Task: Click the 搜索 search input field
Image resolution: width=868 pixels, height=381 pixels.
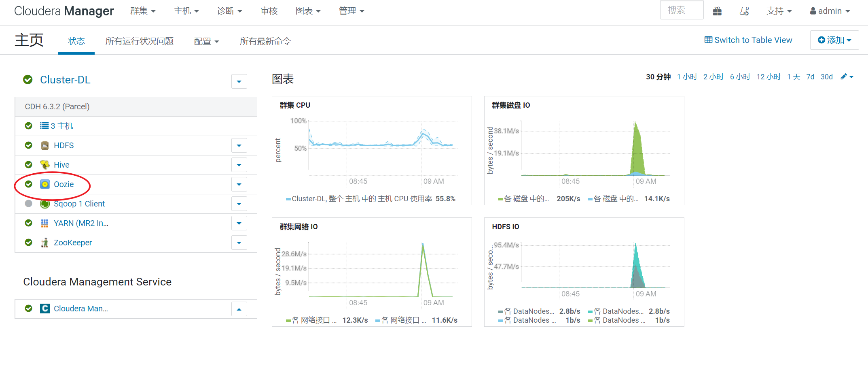Action: click(x=682, y=10)
